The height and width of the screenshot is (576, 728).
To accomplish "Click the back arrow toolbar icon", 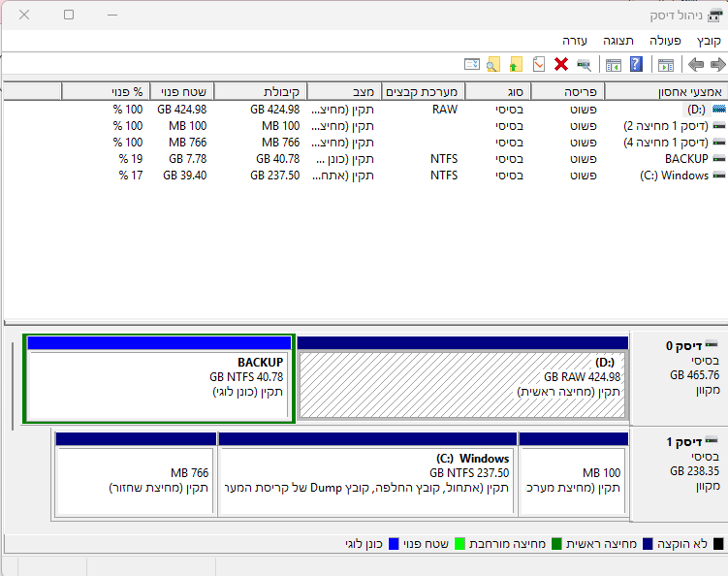I will (695, 65).
